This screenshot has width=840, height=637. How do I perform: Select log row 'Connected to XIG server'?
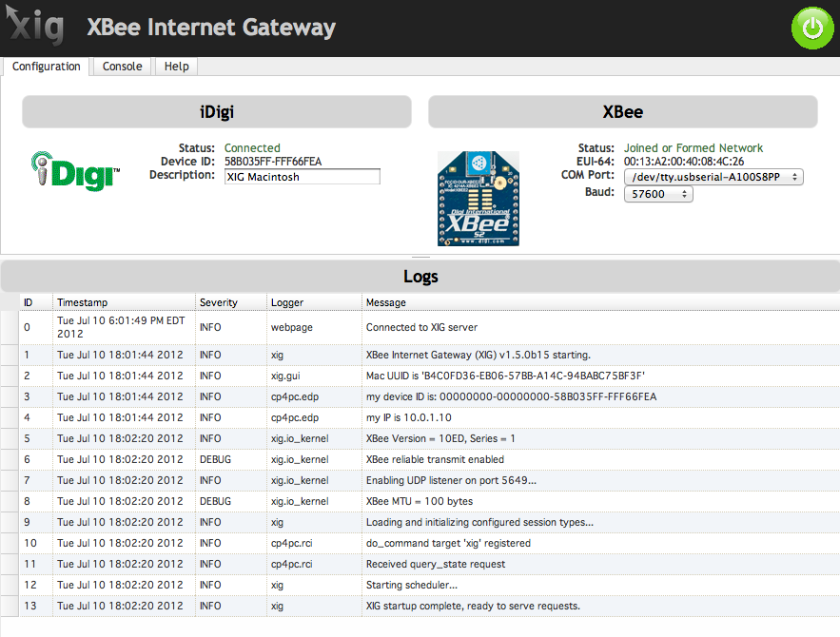click(x=421, y=327)
